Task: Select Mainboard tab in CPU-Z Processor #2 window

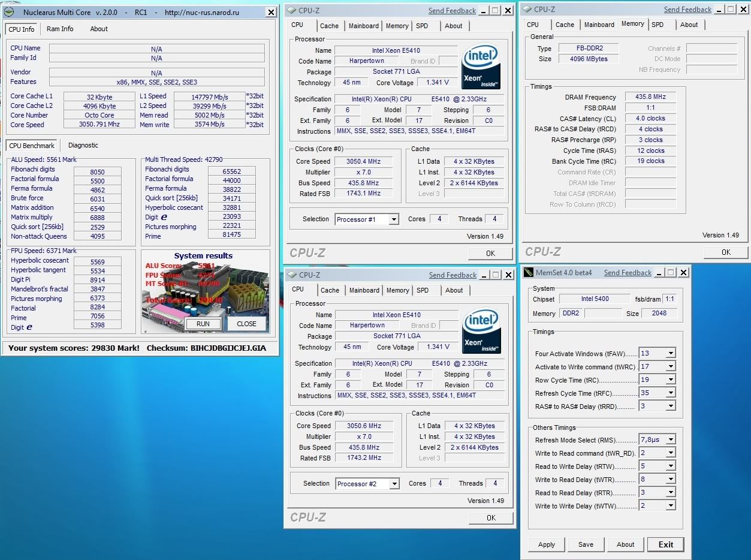Action: point(364,290)
